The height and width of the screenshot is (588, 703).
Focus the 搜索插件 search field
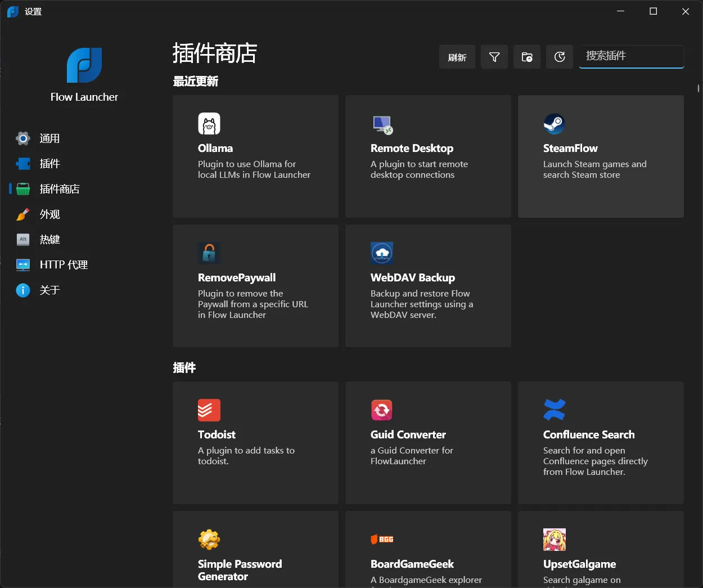(x=632, y=56)
